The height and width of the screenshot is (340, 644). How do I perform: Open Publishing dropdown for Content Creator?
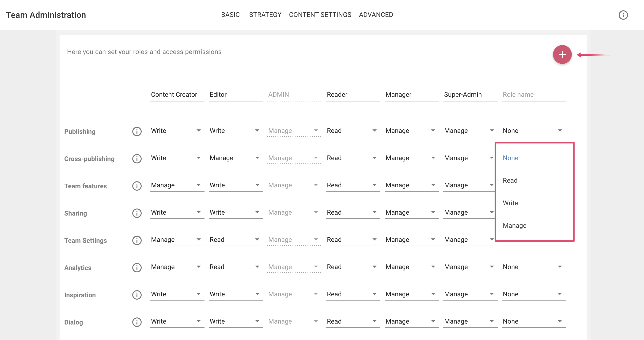[177, 131]
